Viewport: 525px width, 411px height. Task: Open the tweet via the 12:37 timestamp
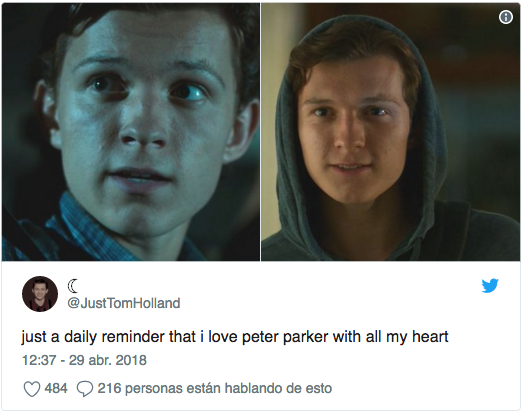coord(39,360)
